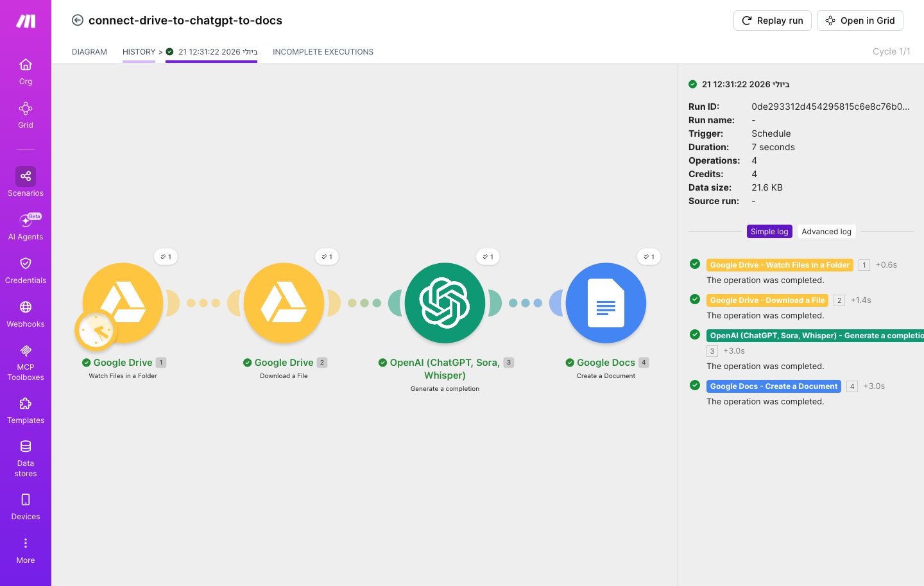The image size is (924, 586).
Task: Click module number 4 badge in log
Action: click(x=852, y=386)
